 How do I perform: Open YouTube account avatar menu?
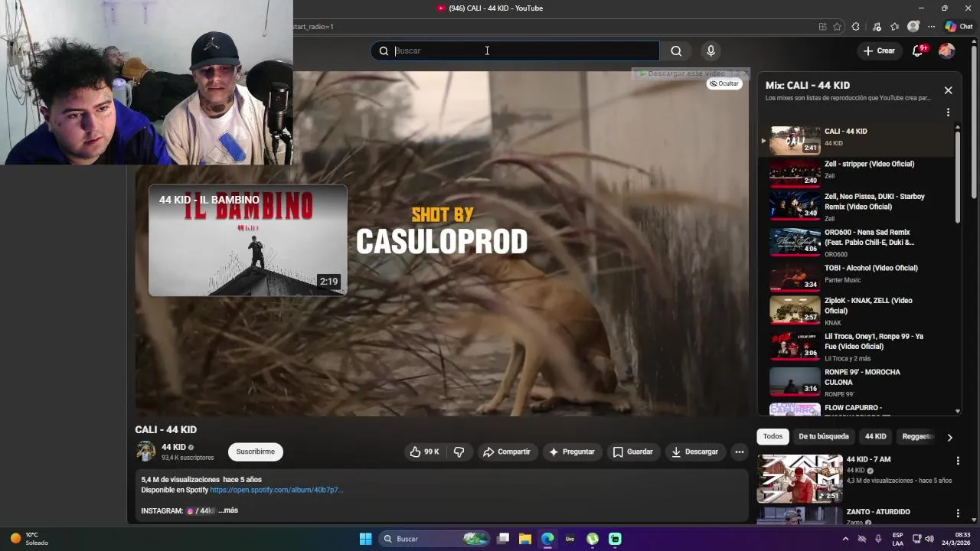pyautogui.click(x=947, y=51)
